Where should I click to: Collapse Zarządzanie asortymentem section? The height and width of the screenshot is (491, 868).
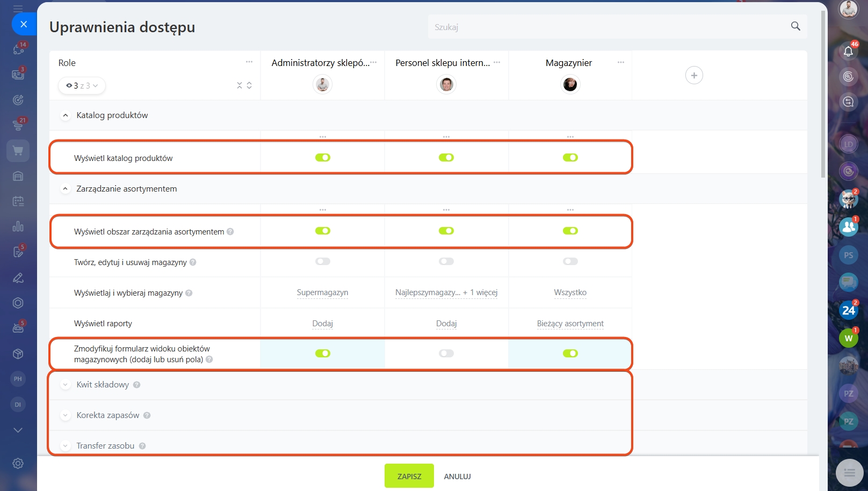pyautogui.click(x=66, y=189)
